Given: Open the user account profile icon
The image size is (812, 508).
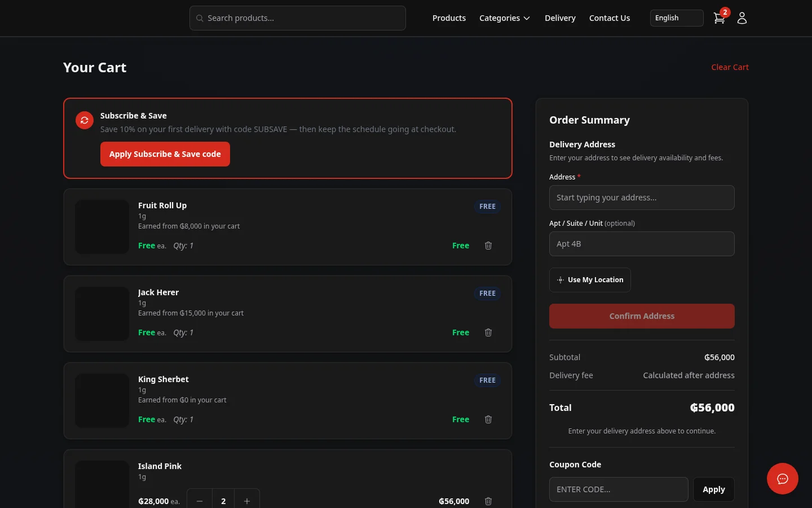Looking at the screenshot, I should pos(742,18).
